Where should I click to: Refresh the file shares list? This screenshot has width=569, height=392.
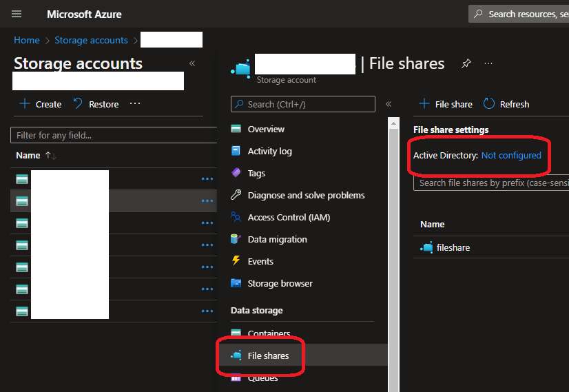506,104
